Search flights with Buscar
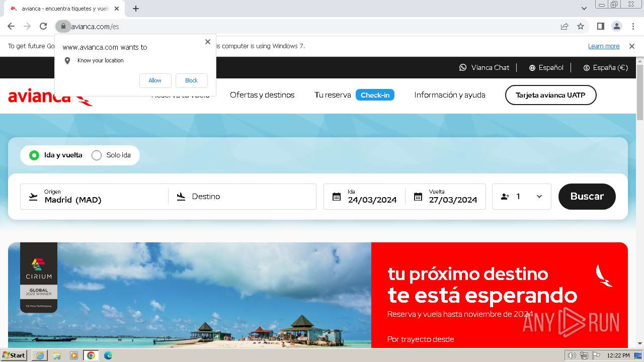 coord(587,196)
